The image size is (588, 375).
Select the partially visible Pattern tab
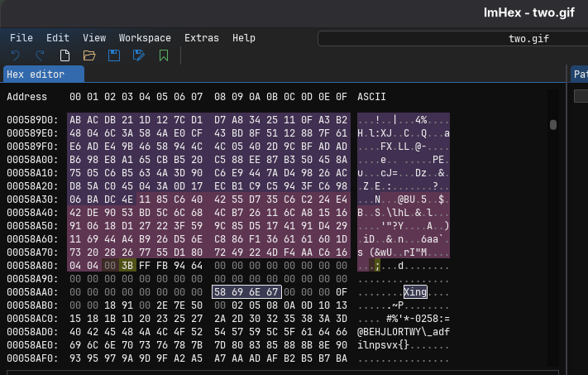click(x=580, y=75)
